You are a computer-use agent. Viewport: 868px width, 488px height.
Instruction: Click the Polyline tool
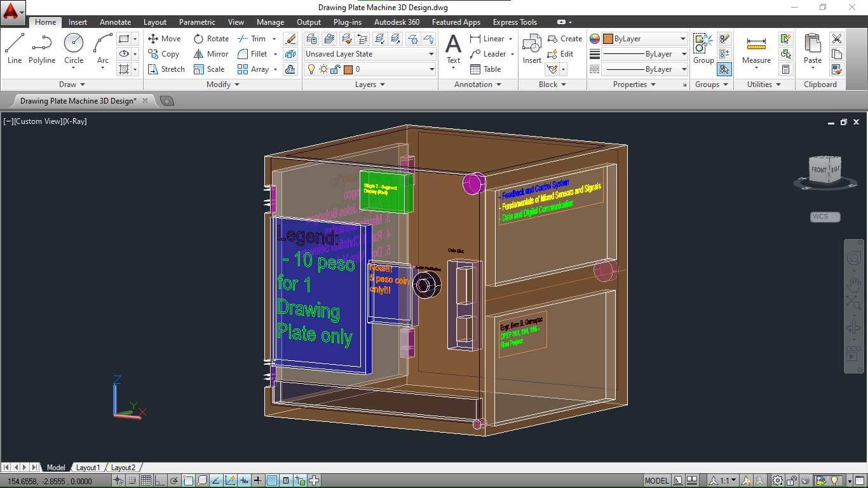pyautogui.click(x=42, y=48)
